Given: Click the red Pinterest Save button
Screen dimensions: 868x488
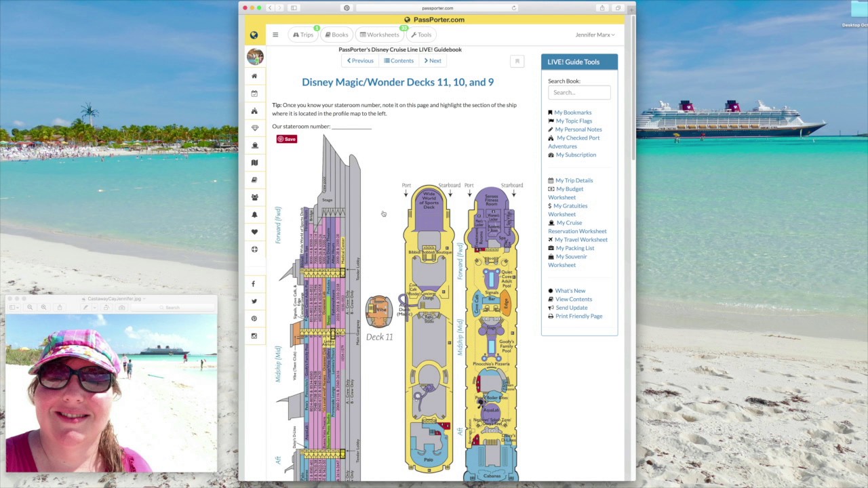Looking at the screenshot, I should tap(287, 139).
